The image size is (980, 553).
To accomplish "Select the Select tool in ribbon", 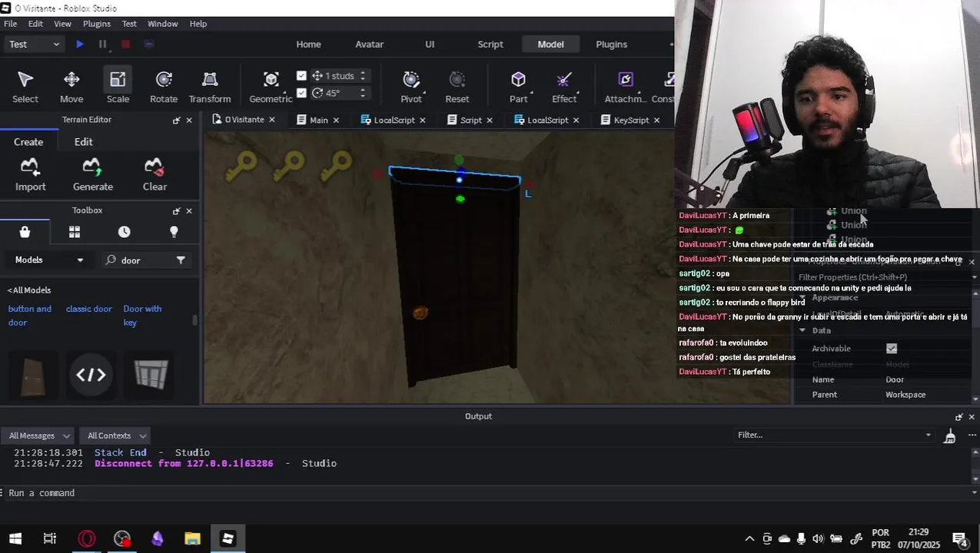I will (x=25, y=87).
